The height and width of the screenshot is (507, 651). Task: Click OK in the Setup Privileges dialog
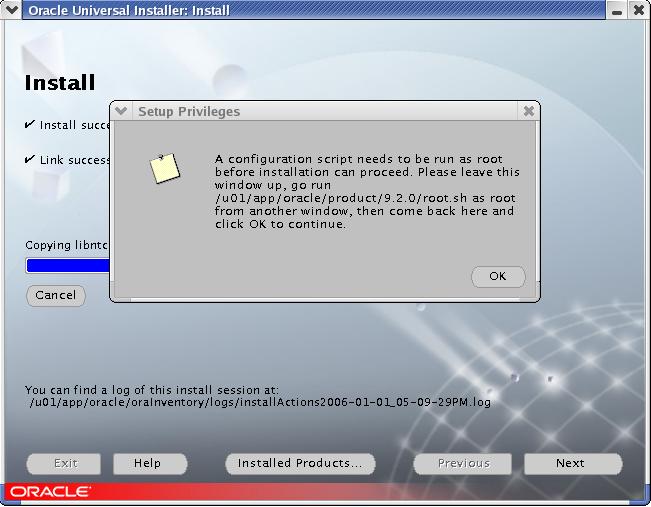click(497, 277)
